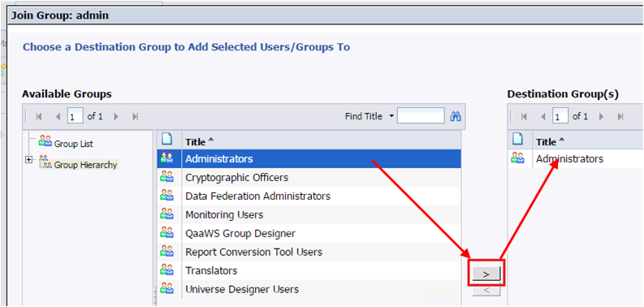Go to next page in Available Groups
The image size is (644, 307).
coord(116,117)
